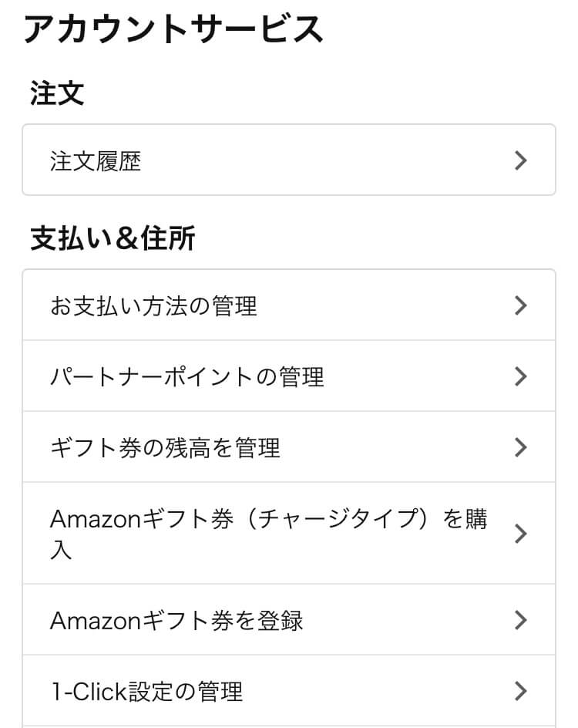
Task: Click the chevron beside 注文履歴
Action: click(x=520, y=160)
